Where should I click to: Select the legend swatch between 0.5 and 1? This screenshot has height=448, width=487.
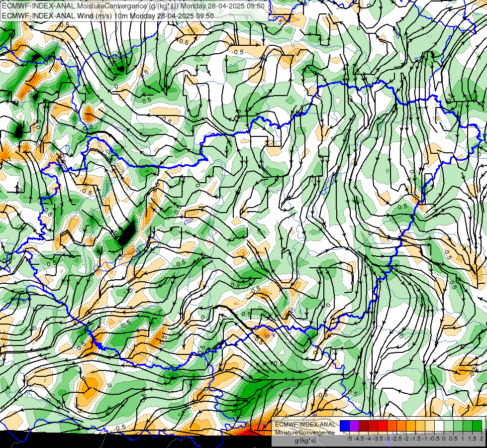coord(458,426)
